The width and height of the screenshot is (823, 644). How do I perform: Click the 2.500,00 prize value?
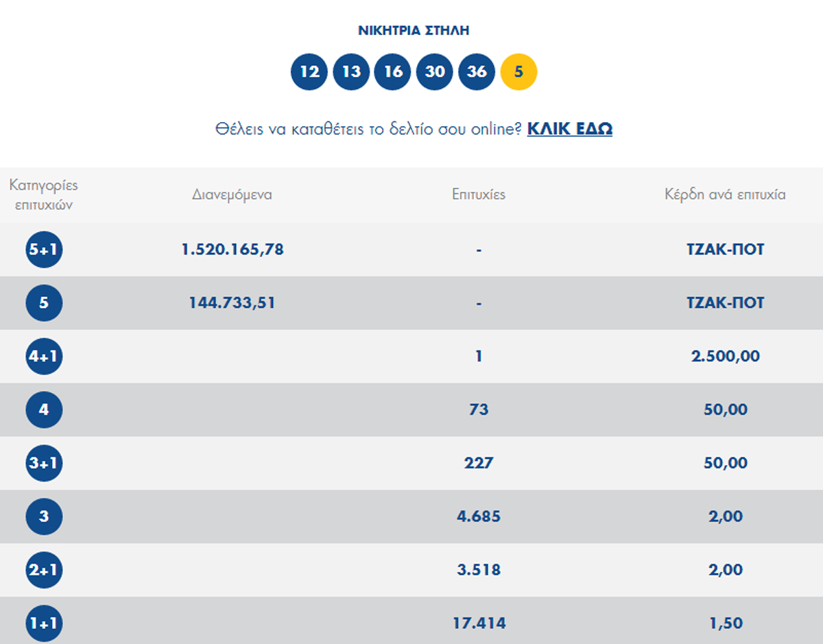[725, 357]
